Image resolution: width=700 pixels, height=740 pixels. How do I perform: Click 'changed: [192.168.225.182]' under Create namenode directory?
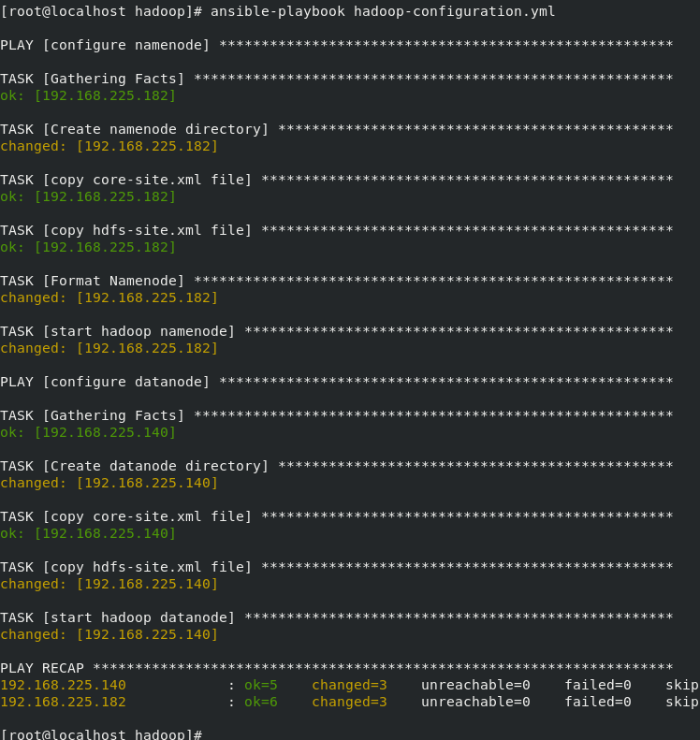(109, 146)
